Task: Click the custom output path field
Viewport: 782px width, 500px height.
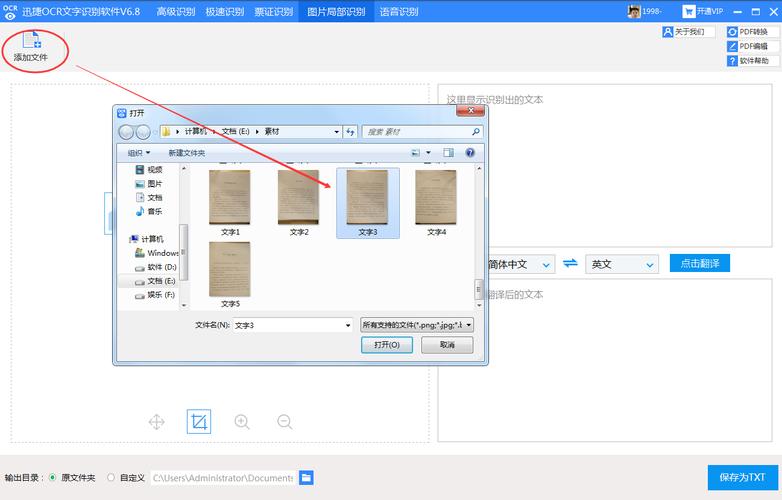Action: point(223,478)
